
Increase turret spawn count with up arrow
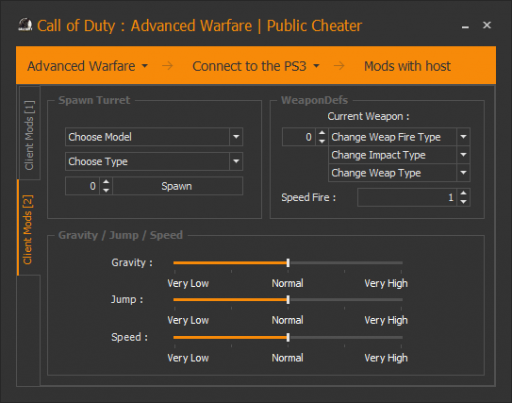pos(106,182)
